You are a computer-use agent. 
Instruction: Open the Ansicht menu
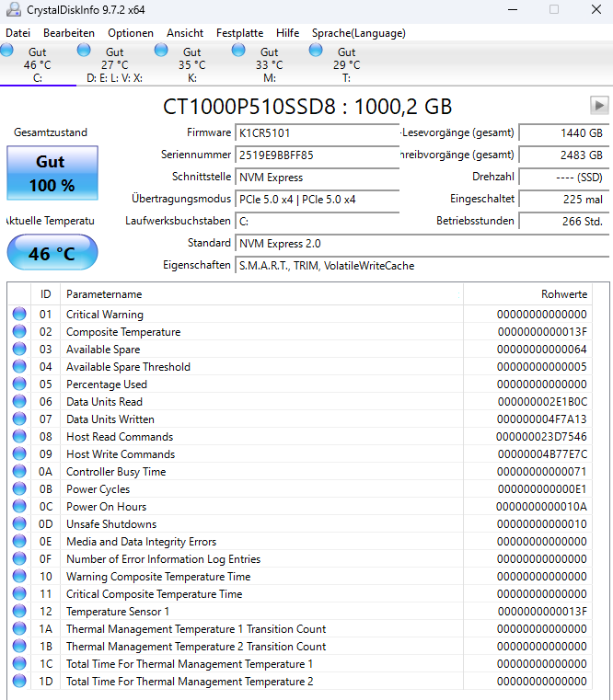pos(185,33)
